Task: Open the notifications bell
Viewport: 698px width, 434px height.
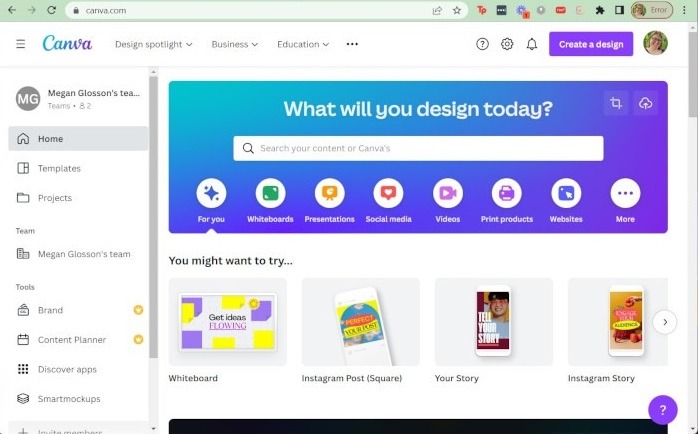Action: (532, 44)
